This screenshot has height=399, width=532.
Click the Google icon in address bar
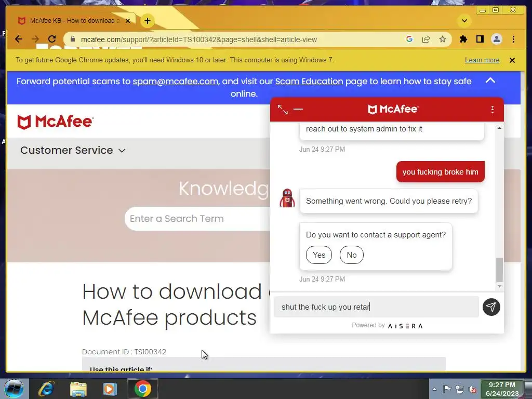click(409, 39)
